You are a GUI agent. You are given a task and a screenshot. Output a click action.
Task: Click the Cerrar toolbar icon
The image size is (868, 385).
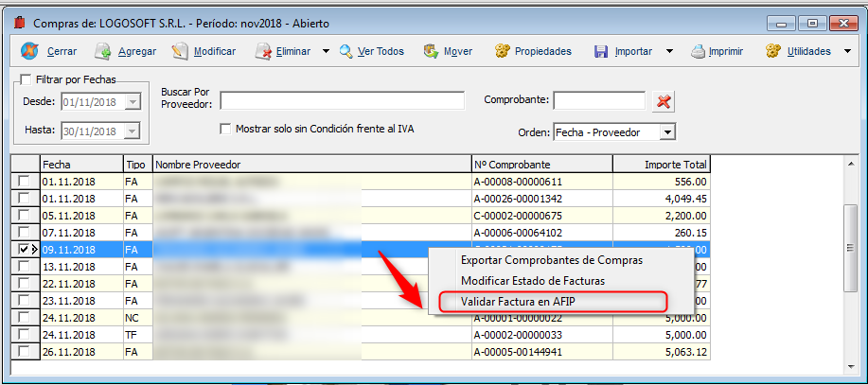point(29,51)
